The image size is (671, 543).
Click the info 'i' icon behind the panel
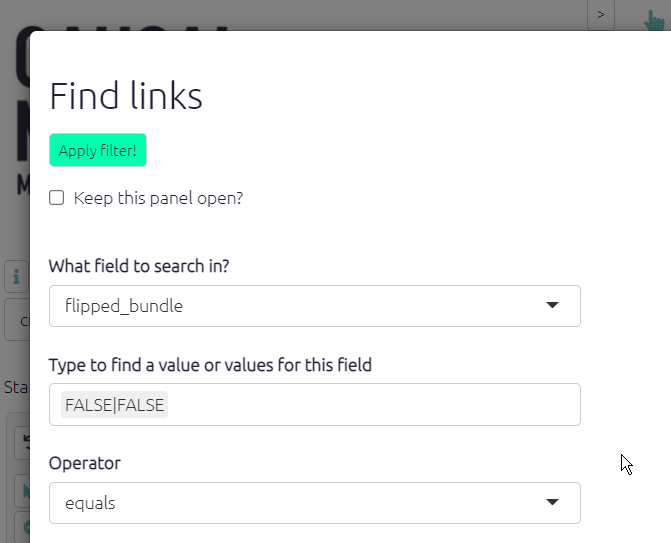click(x=16, y=277)
